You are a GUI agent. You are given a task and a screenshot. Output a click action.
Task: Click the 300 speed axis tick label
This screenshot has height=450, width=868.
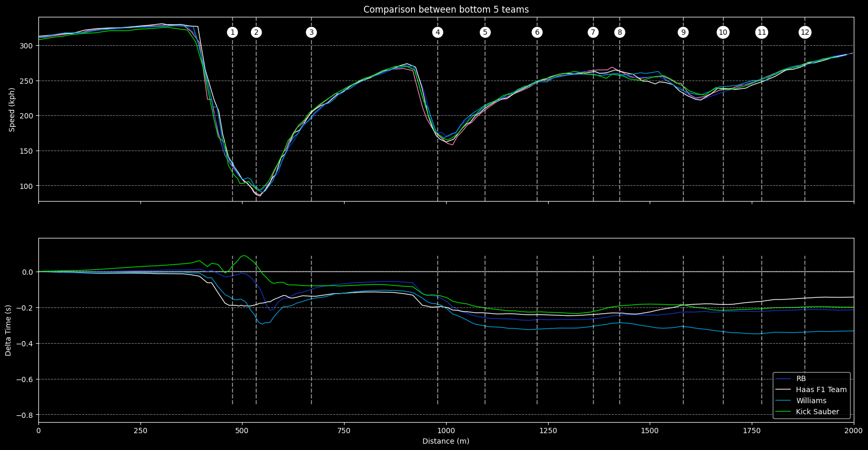[27, 46]
